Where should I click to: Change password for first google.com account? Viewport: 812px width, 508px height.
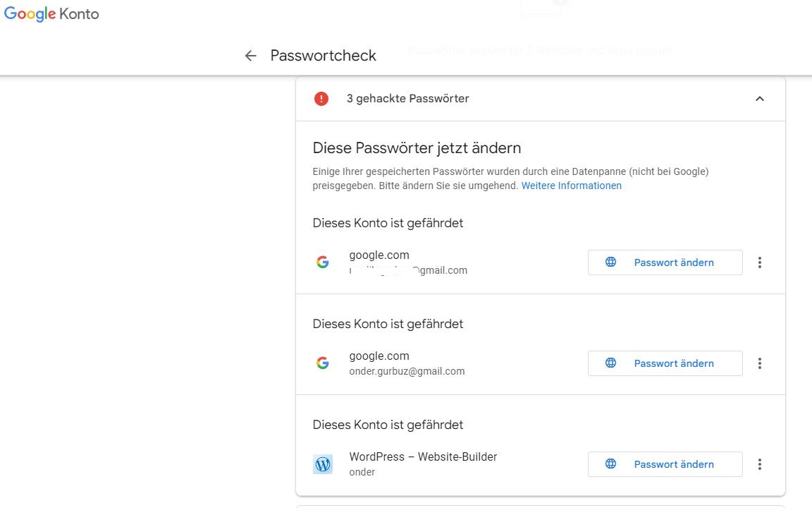tap(665, 262)
